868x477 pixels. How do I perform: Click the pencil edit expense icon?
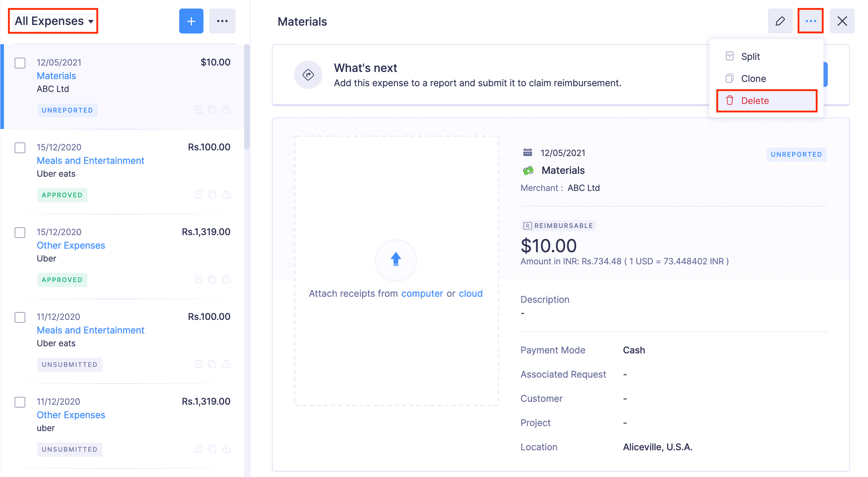pos(780,21)
